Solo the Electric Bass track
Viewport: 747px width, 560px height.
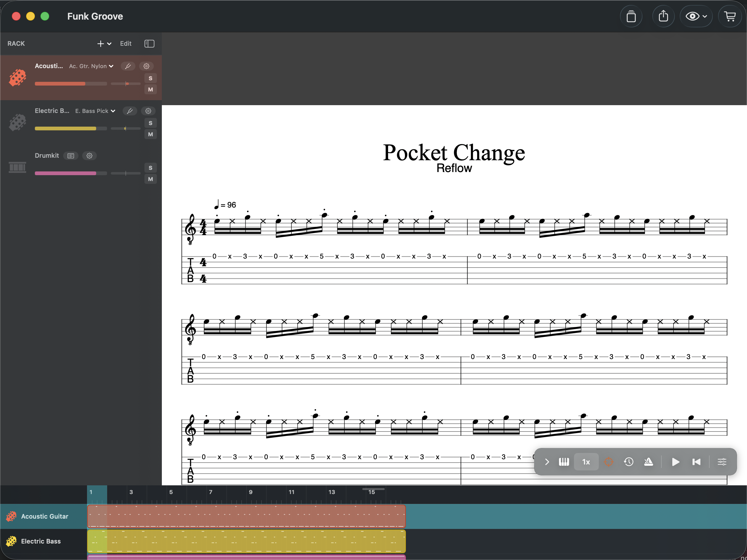click(x=150, y=123)
